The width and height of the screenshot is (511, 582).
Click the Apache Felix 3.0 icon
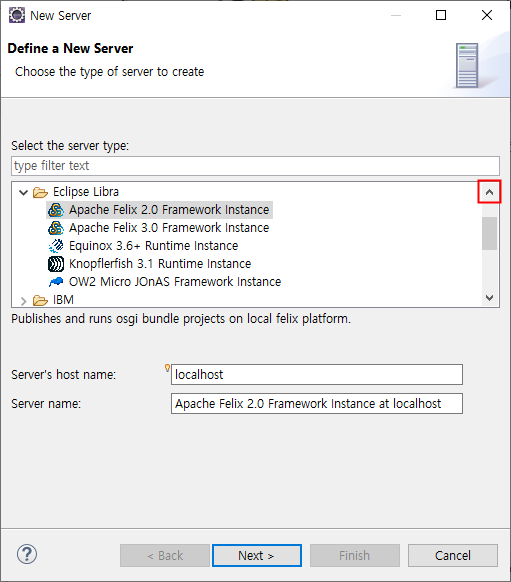point(56,228)
